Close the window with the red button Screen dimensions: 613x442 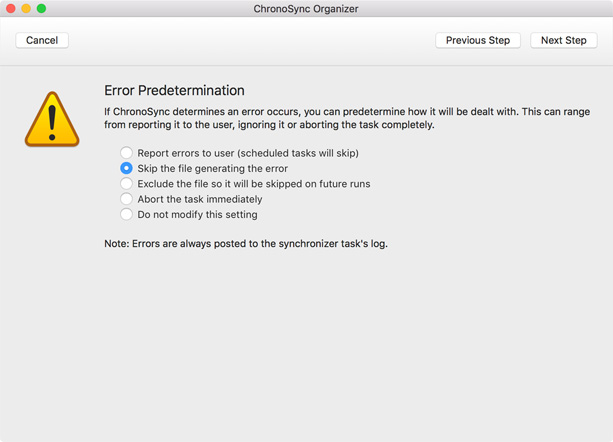pos(11,8)
